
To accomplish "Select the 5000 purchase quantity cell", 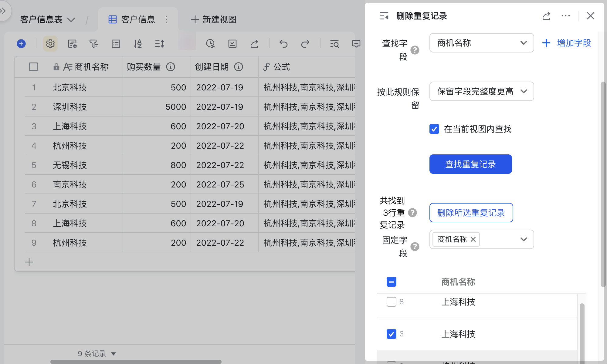I will coord(157,107).
